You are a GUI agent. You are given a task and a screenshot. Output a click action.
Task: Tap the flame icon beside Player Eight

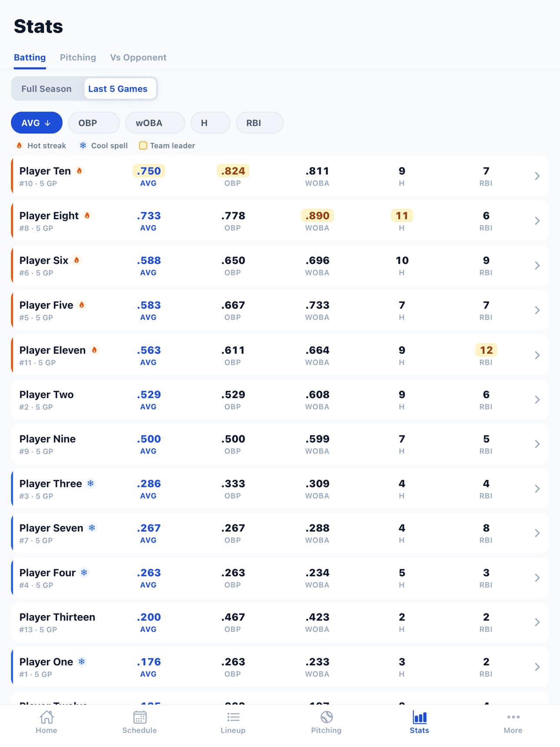pos(87,216)
